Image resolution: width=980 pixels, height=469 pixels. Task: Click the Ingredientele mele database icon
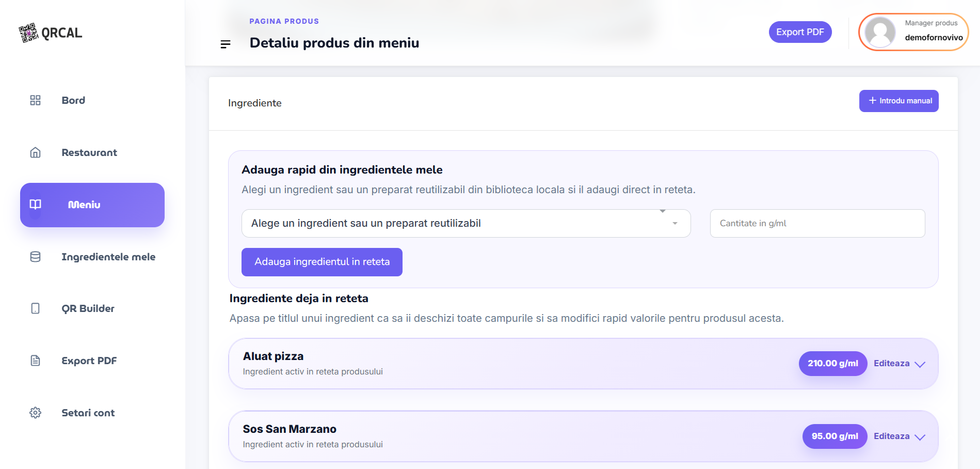(x=35, y=257)
